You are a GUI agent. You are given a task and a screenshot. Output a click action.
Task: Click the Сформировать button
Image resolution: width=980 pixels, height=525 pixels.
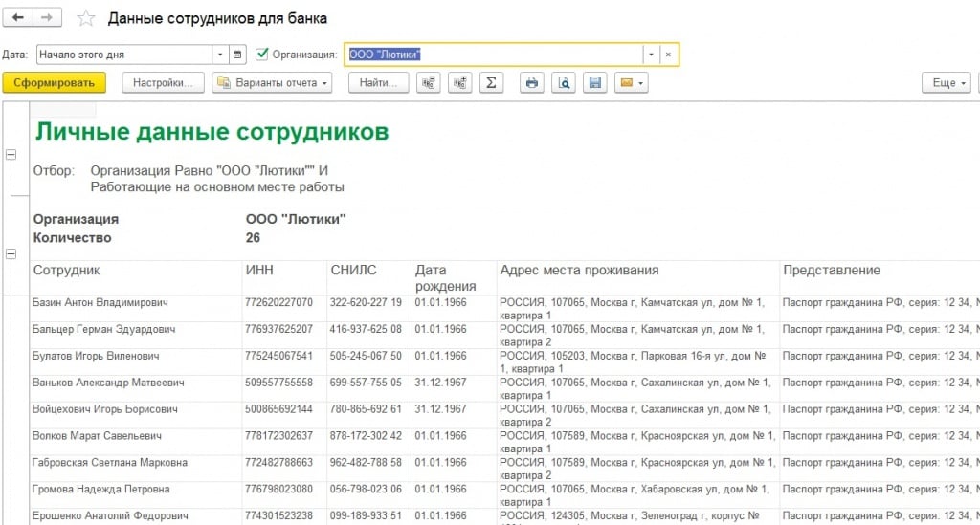point(55,83)
